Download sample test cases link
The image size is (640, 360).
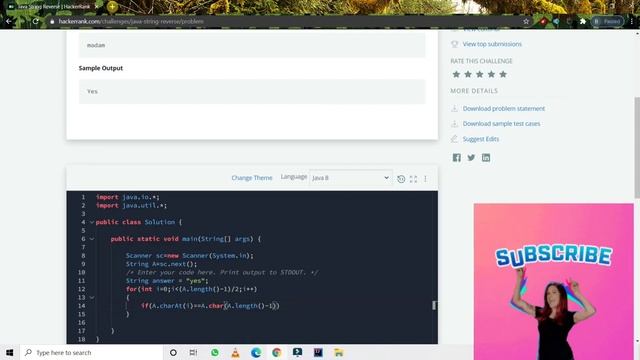[x=501, y=123]
